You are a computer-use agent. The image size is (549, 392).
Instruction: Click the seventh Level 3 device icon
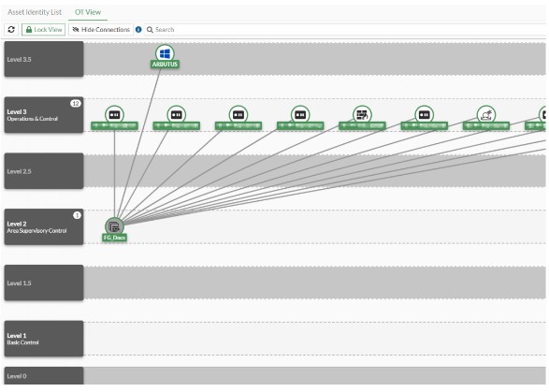(x=486, y=114)
